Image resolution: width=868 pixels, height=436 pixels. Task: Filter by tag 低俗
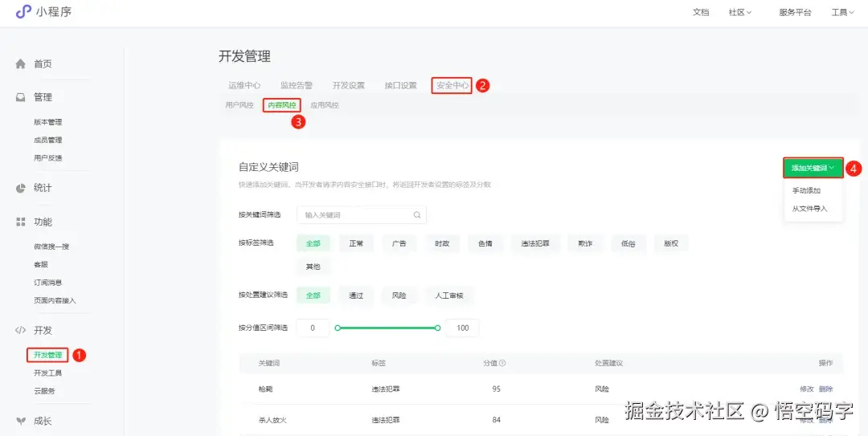[628, 243]
